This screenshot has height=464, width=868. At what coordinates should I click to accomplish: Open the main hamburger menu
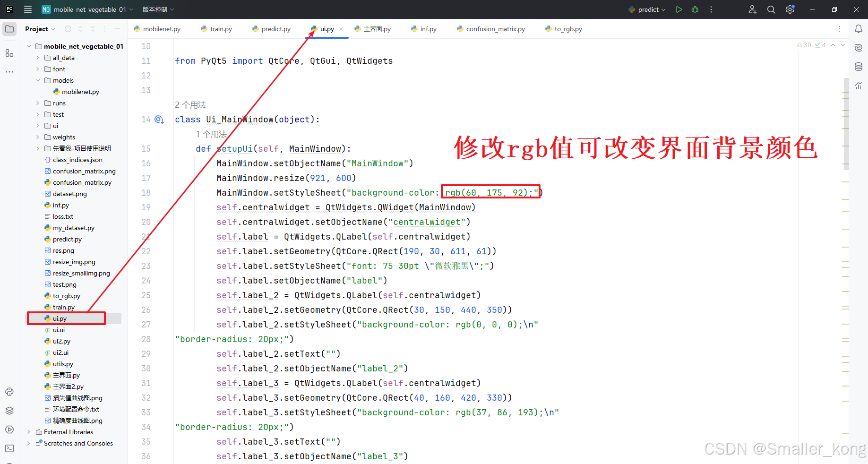(28, 9)
